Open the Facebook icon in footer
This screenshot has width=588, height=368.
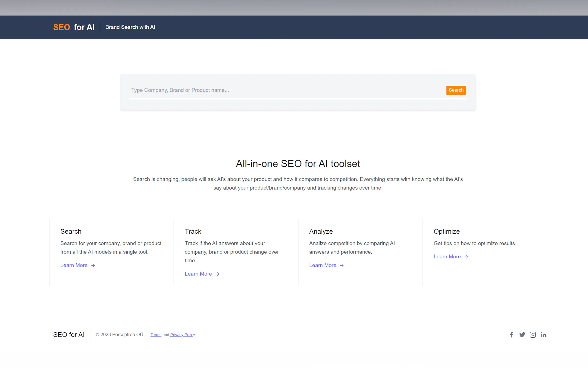(x=511, y=335)
